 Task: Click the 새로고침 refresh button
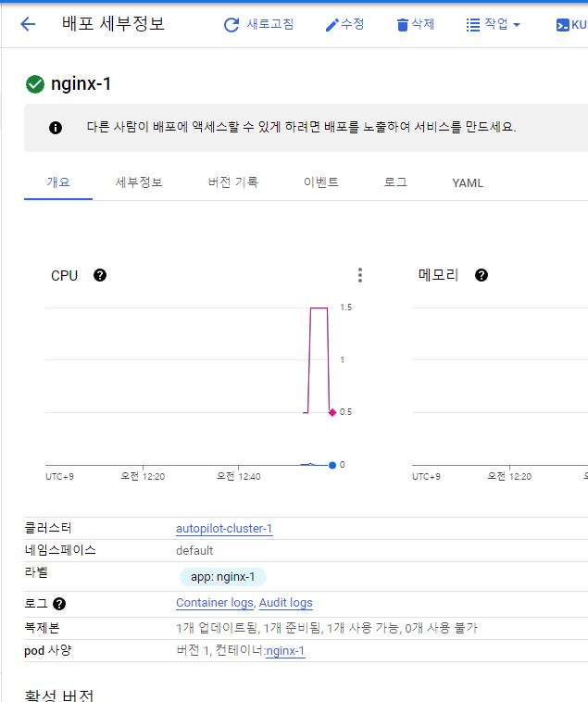coord(259,24)
